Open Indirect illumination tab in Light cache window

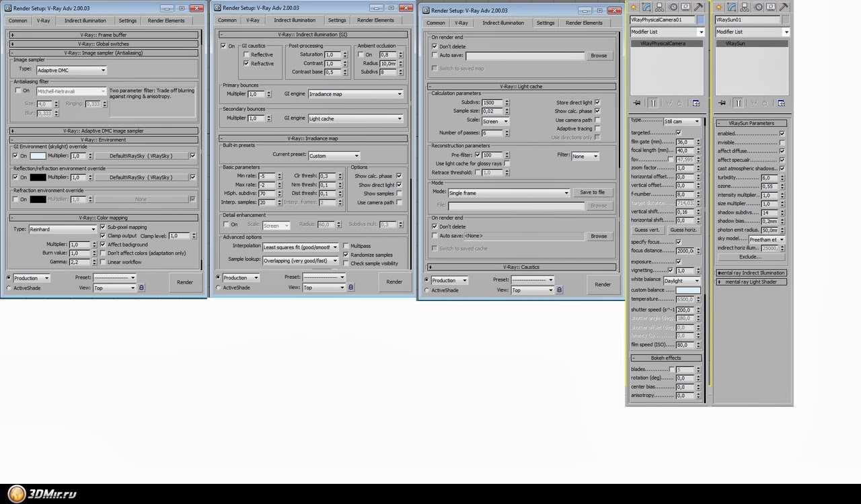tap(503, 23)
